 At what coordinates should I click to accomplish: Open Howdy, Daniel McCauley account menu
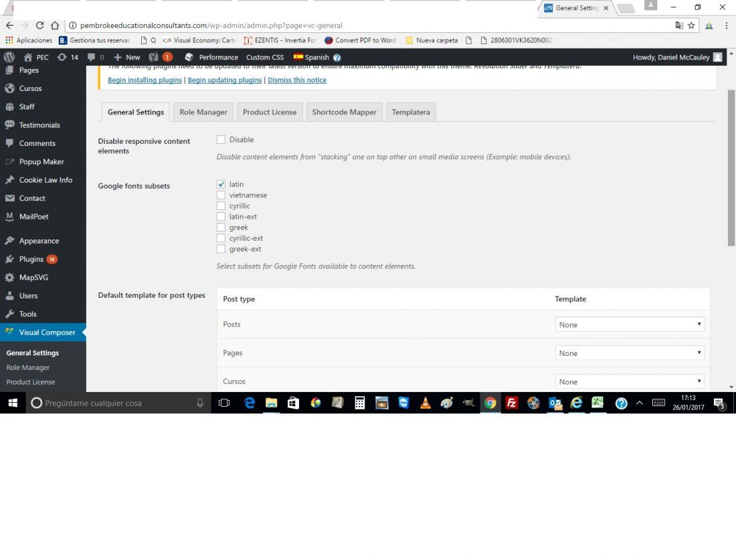[x=677, y=58]
